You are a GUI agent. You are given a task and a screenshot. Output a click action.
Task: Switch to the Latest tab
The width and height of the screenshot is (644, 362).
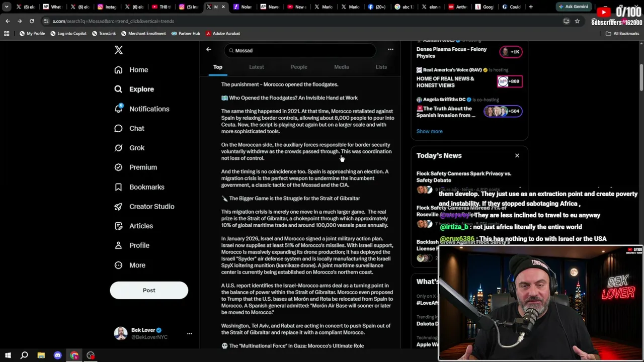tap(256, 67)
